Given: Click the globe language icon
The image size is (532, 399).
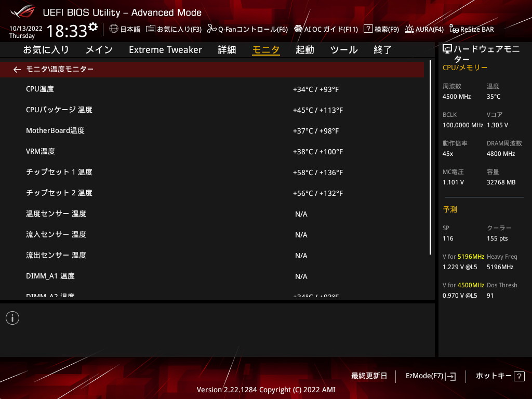Looking at the screenshot, I should [114, 29].
